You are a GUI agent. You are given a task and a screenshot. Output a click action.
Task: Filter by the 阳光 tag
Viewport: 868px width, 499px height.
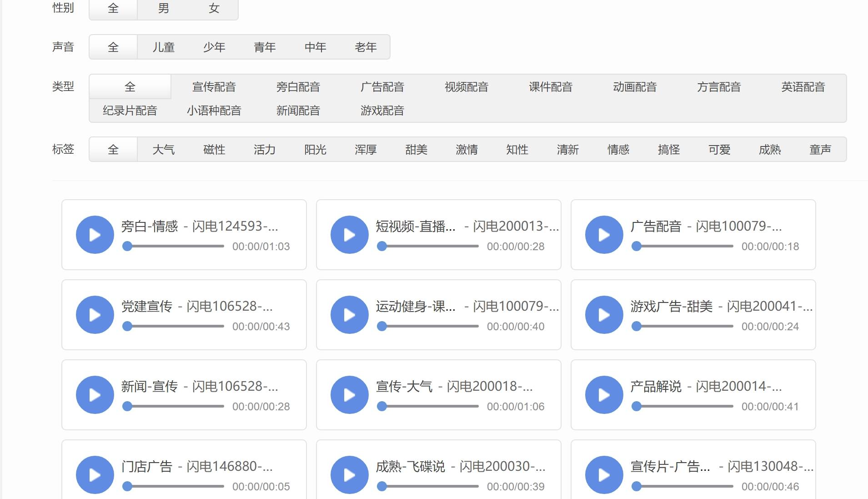click(315, 149)
